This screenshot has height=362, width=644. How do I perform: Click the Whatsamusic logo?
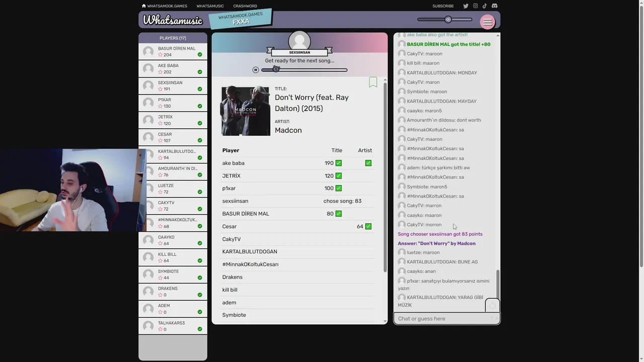173,20
